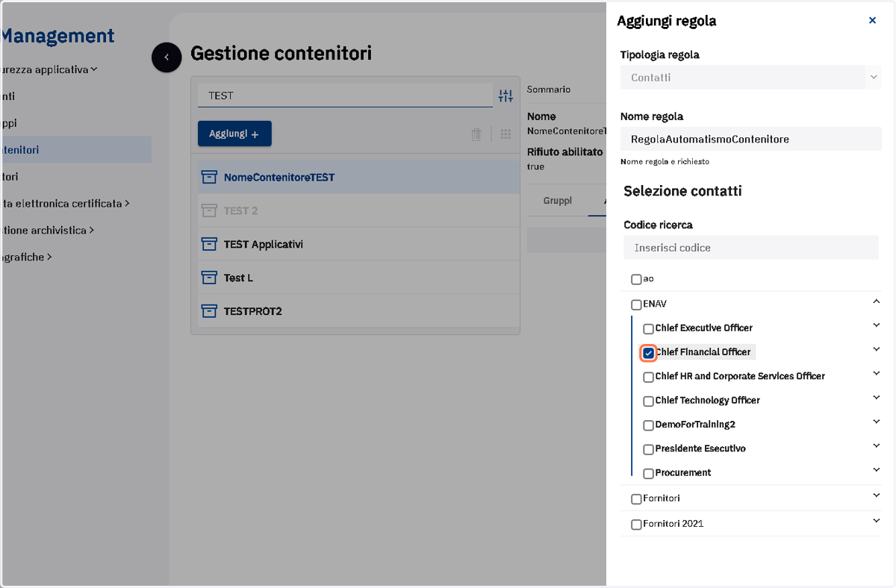Check the Procurement checkbox
Viewport: 896px width, 588px height.
click(x=649, y=473)
